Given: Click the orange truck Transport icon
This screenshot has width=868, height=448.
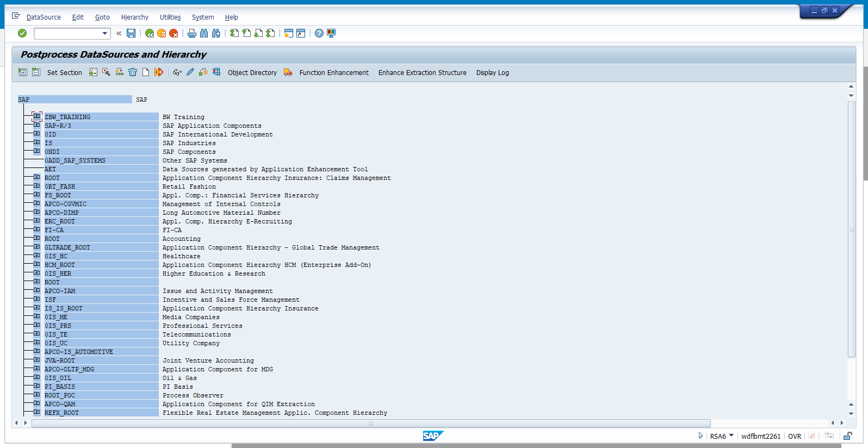Looking at the screenshot, I should pyautogui.click(x=288, y=72).
